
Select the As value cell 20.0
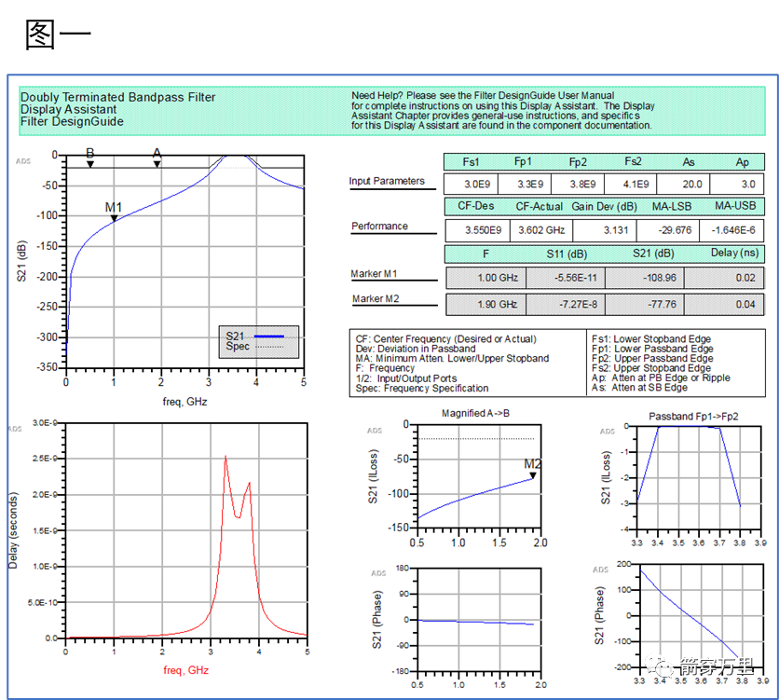[684, 185]
